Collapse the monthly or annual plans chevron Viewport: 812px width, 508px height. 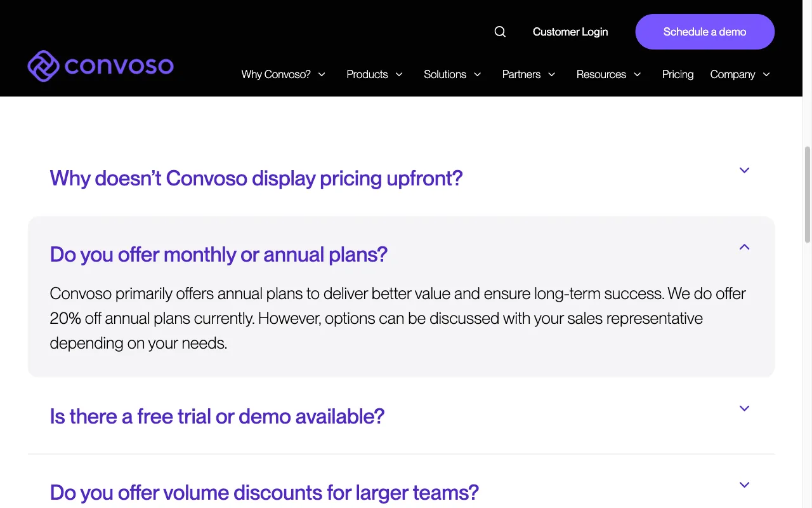pos(745,246)
